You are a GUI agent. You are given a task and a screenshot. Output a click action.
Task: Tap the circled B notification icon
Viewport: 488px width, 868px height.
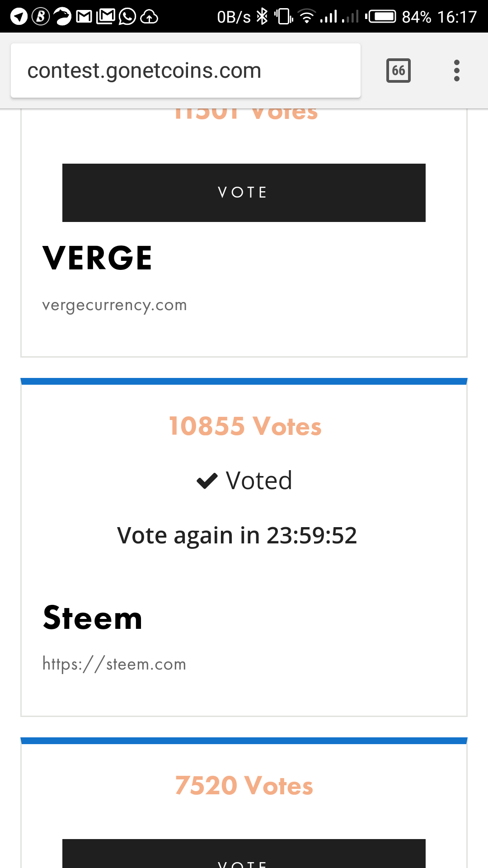coord(41,17)
